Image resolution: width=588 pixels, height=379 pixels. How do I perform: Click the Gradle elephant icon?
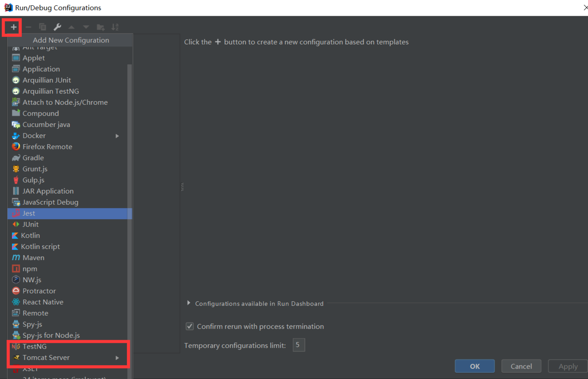pos(16,157)
